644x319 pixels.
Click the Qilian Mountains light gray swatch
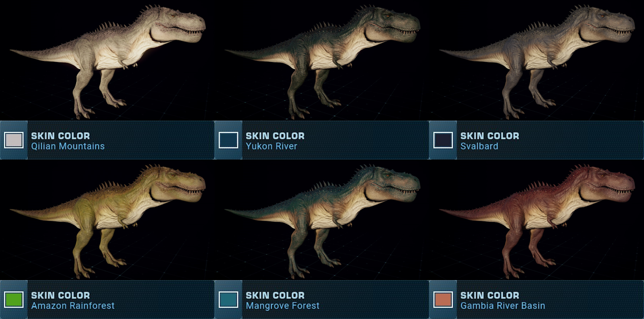click(14, 140)
